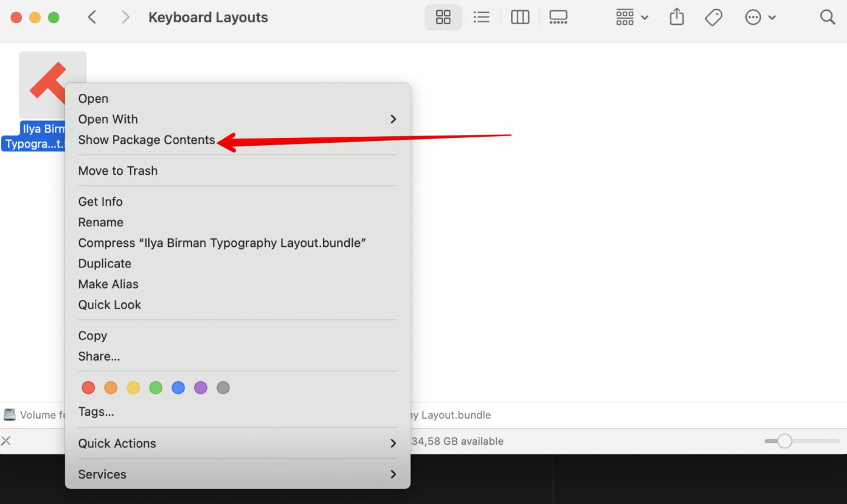This screenshot has width=847, height=504.
Task: Choose Show Package Contents
Action: (x=146, y=140)
